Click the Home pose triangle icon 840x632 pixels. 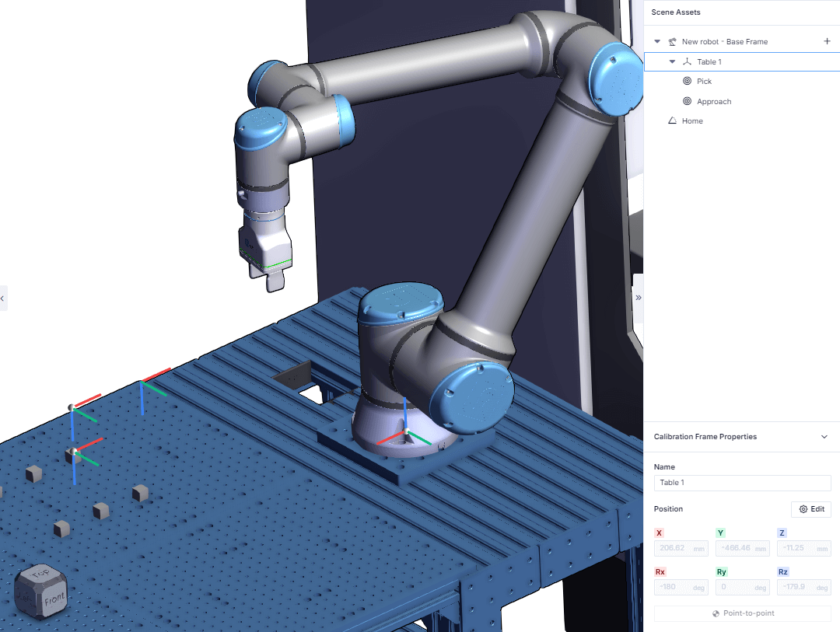click(x=672, y=121)
